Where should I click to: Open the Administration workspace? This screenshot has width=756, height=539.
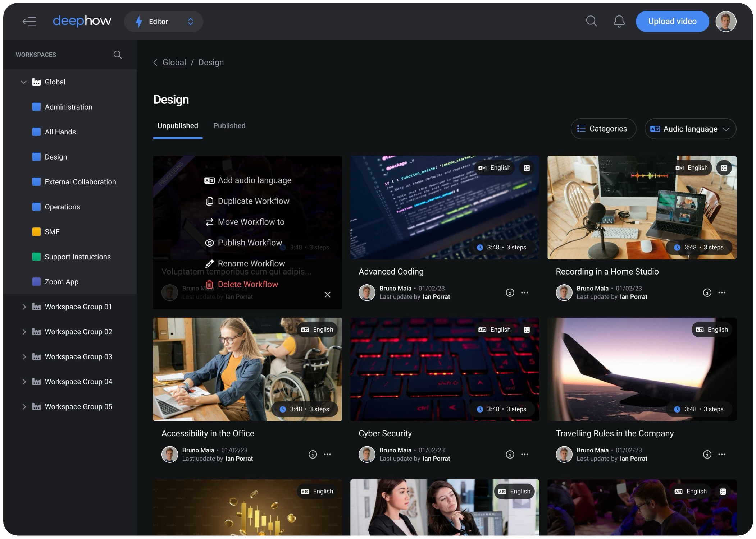click(70, 107)
